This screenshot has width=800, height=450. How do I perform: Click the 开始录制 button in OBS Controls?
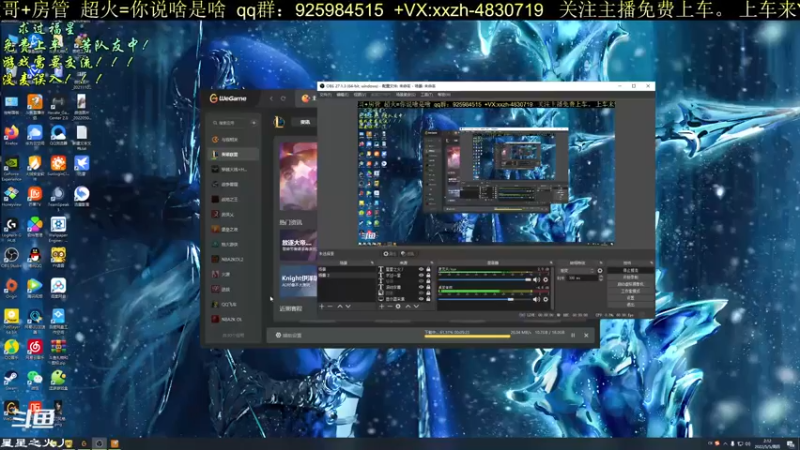pyautogui.click(x=631, y=277)
